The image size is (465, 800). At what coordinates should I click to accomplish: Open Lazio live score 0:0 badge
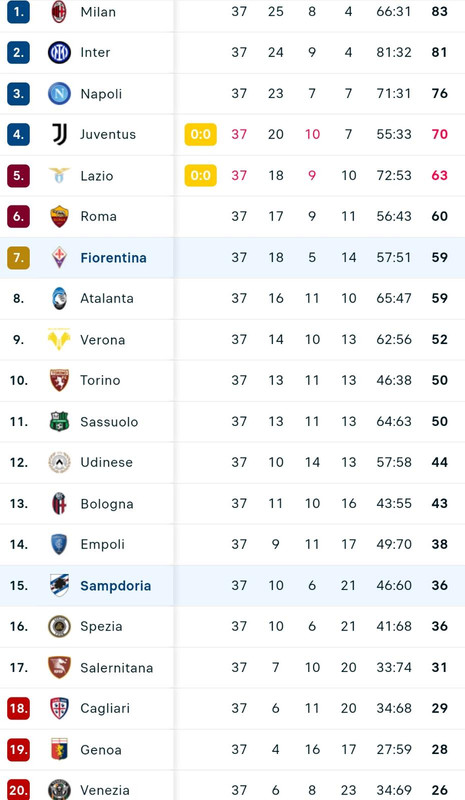click(x=201, y=175)
